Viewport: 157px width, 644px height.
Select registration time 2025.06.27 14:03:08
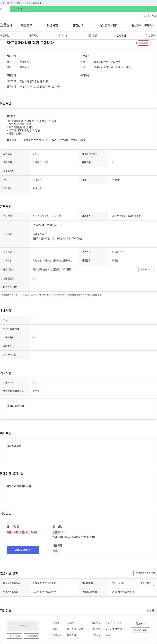(44, 583)
